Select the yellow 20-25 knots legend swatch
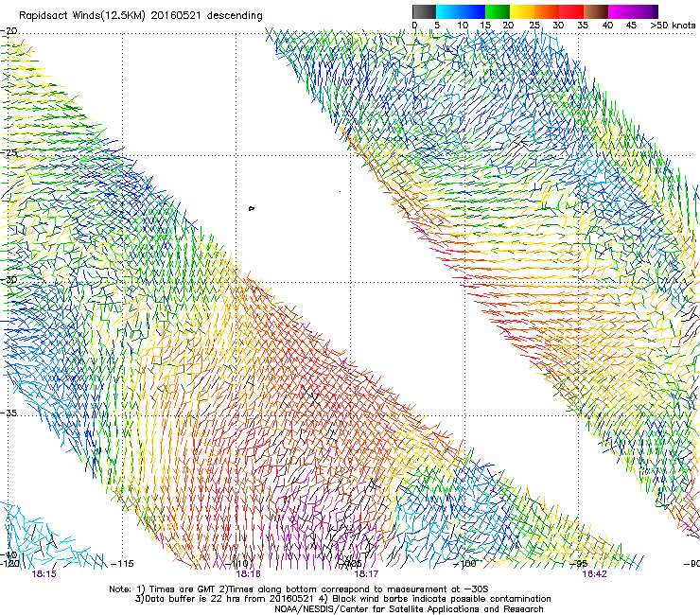 (522, 11)
